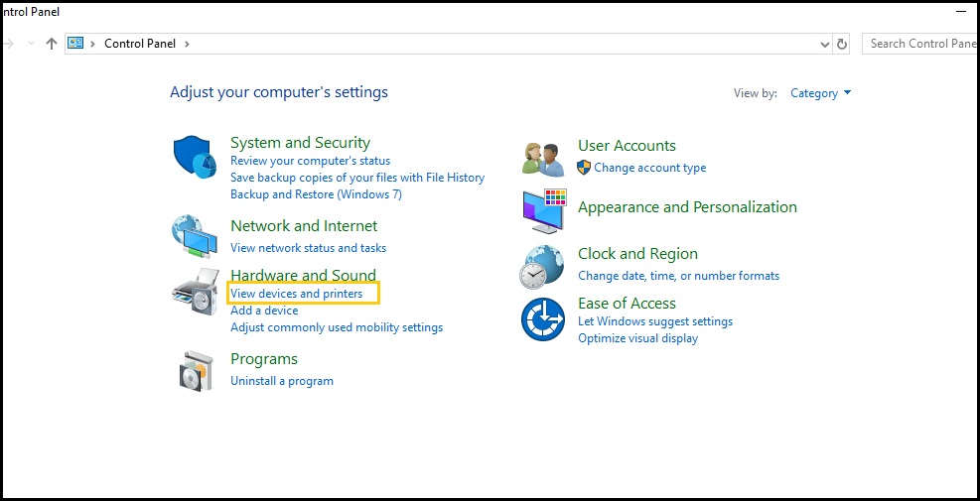Click the refresh button beside address bar

(842, 44)
